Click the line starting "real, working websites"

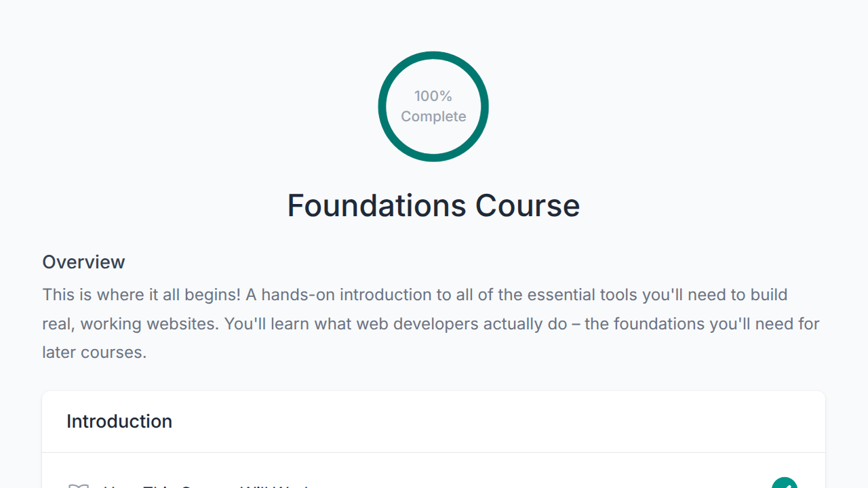tap(431, 324)
